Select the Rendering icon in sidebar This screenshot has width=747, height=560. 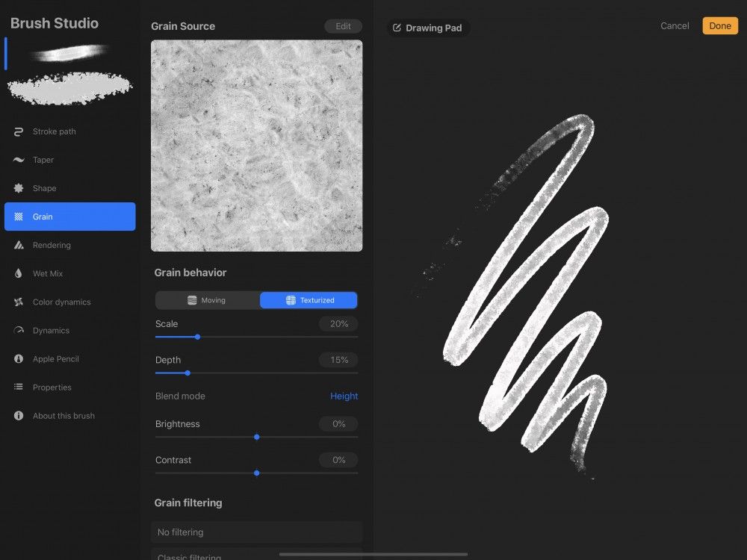point(19,245)
